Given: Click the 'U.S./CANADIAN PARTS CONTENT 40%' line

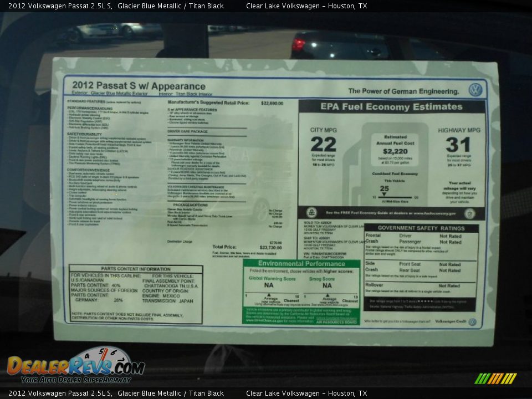Looking at the screenshot, I should point(96,283).
